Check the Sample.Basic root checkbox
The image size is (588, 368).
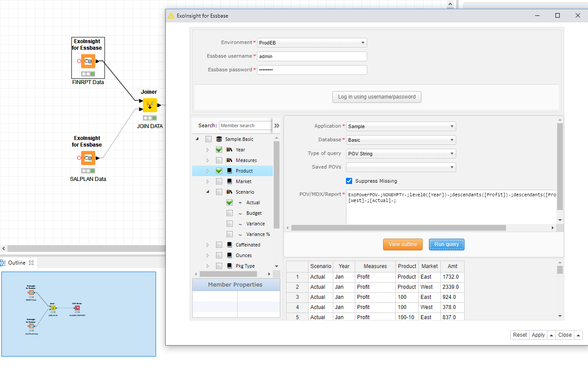[x=208, y=139]
